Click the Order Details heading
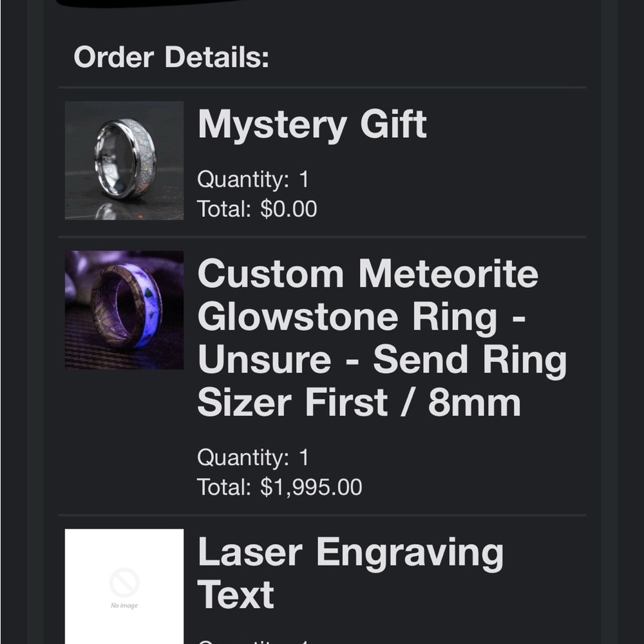The height and width of the screenshot is (644, 644). coord(171,57)
